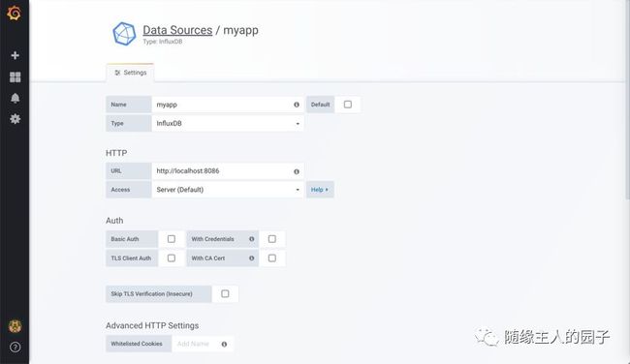Open the Alerting bell icon
The height and width of the screenshot is (364, 630).
tap(15, 99)
